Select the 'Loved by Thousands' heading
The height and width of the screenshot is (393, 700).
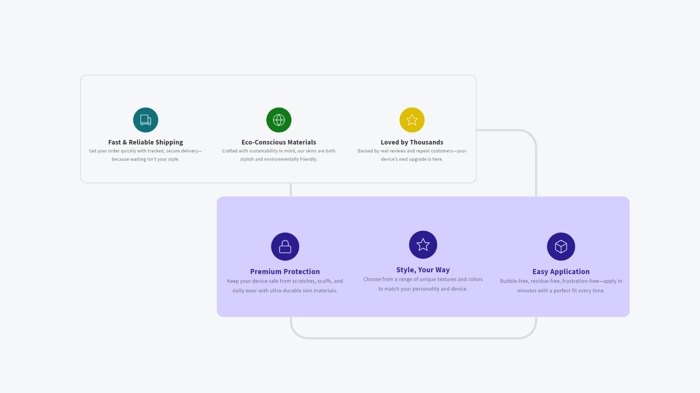pyautogui.click(x=412, y=142)
